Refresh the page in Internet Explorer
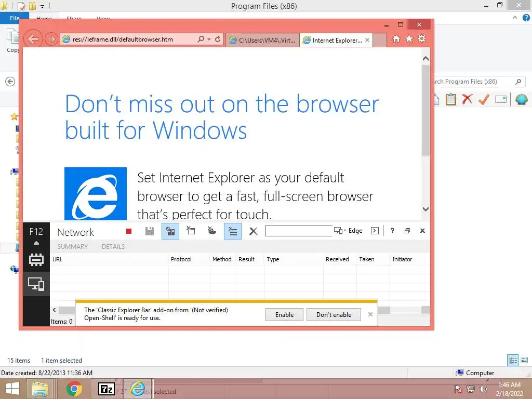The width and height of the screenshot is (532, 399). 218,39
